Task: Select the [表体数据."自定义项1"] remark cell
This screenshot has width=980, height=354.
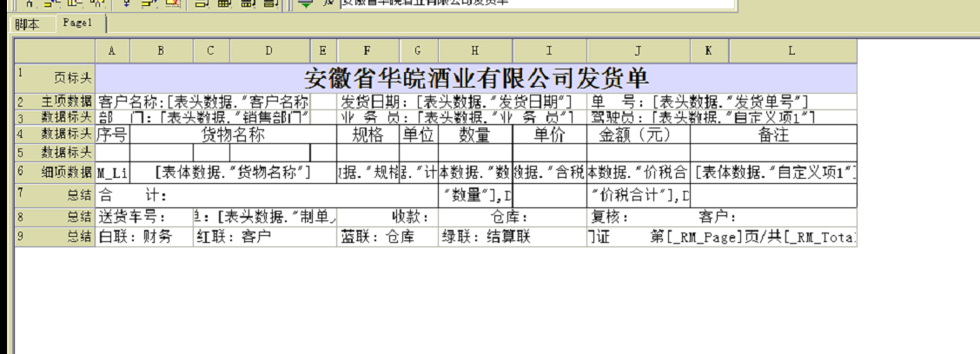Action: 773,173
